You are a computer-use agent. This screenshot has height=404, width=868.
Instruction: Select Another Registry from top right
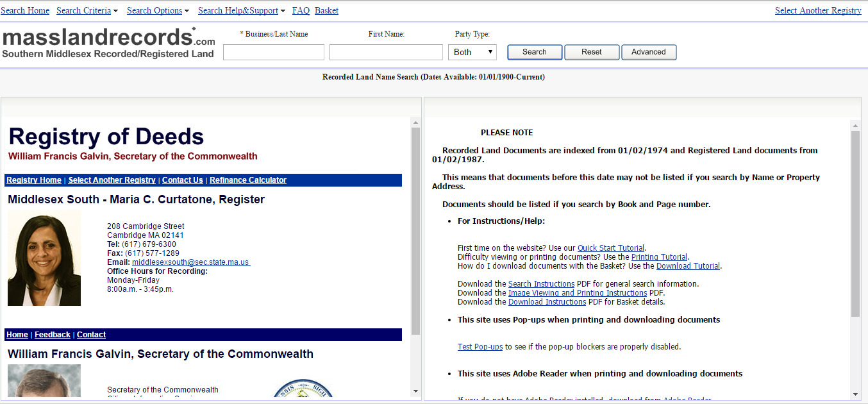(x=818, y=10)
